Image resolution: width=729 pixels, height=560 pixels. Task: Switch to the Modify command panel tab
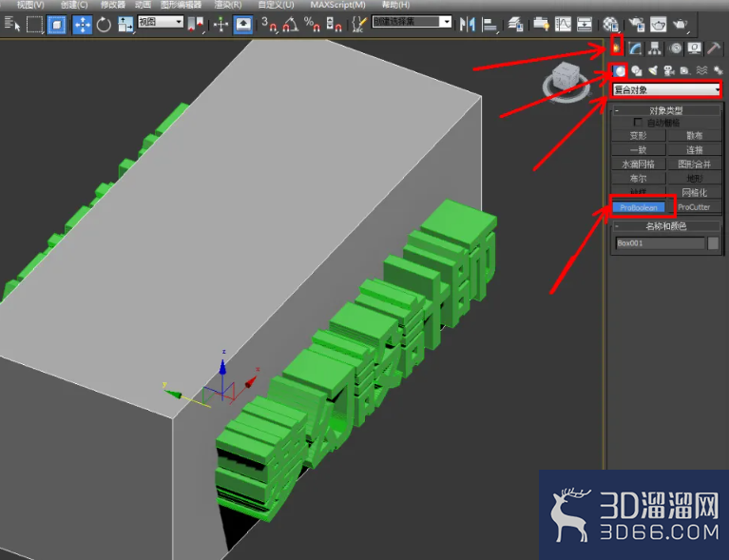tap(635, 48)
